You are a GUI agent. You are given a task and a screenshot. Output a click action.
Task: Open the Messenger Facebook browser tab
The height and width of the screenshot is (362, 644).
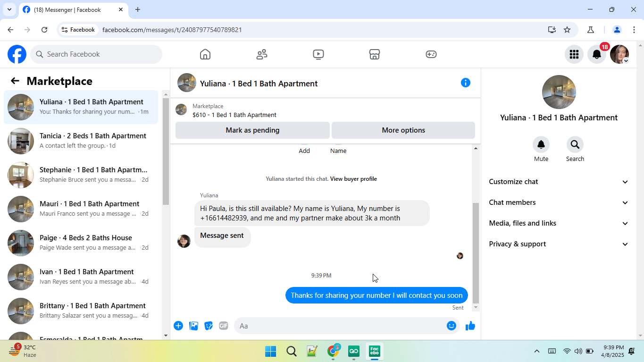[73, 9]
